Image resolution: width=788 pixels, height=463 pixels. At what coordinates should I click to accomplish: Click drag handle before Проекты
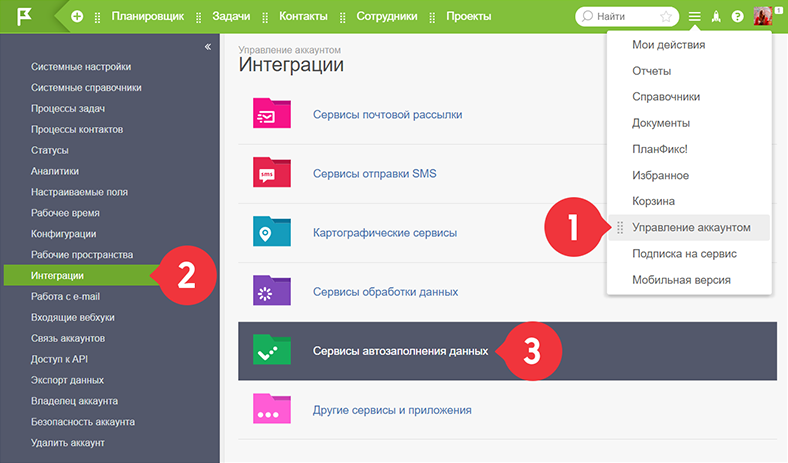pyautogui.click(x=433, y=18)
